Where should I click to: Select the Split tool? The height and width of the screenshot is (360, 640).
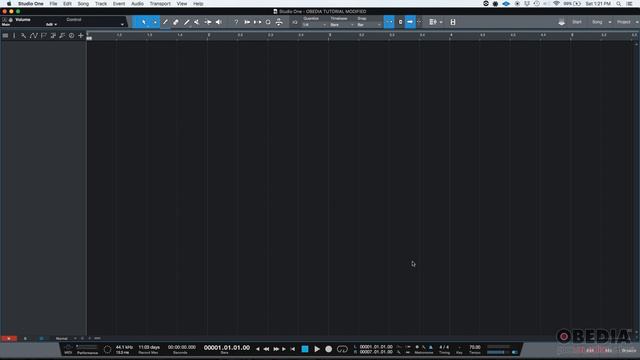click(x=165, y=22)
